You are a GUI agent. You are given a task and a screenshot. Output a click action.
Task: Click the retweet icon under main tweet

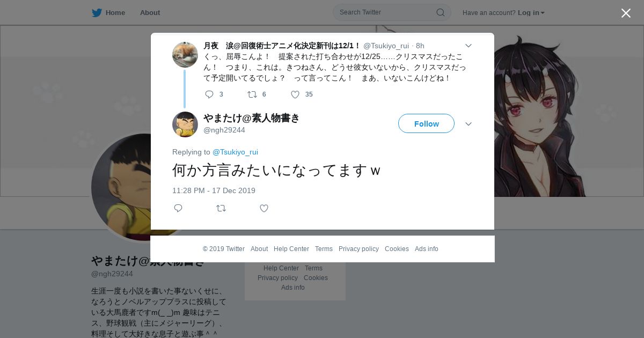[221, 208]
